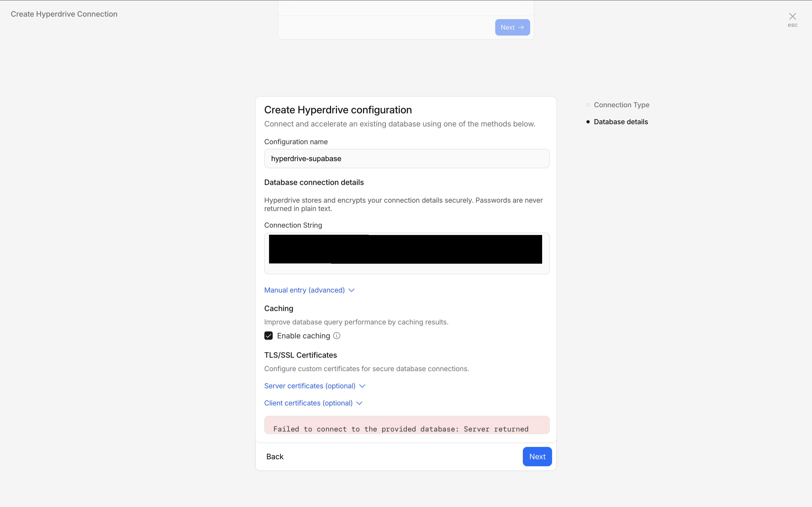Click the info icon beside Enable caching
Viewport: 812px width, 507px height.
tap(336, 336)
